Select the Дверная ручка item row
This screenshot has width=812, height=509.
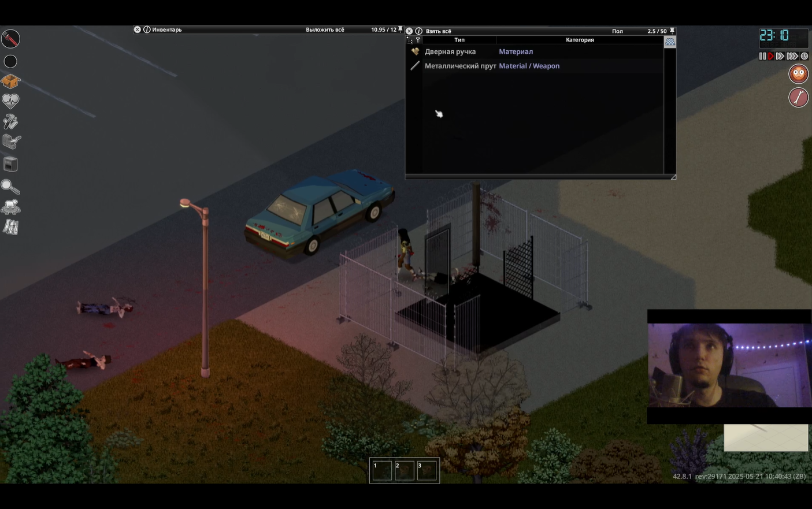tap(535, 51)
